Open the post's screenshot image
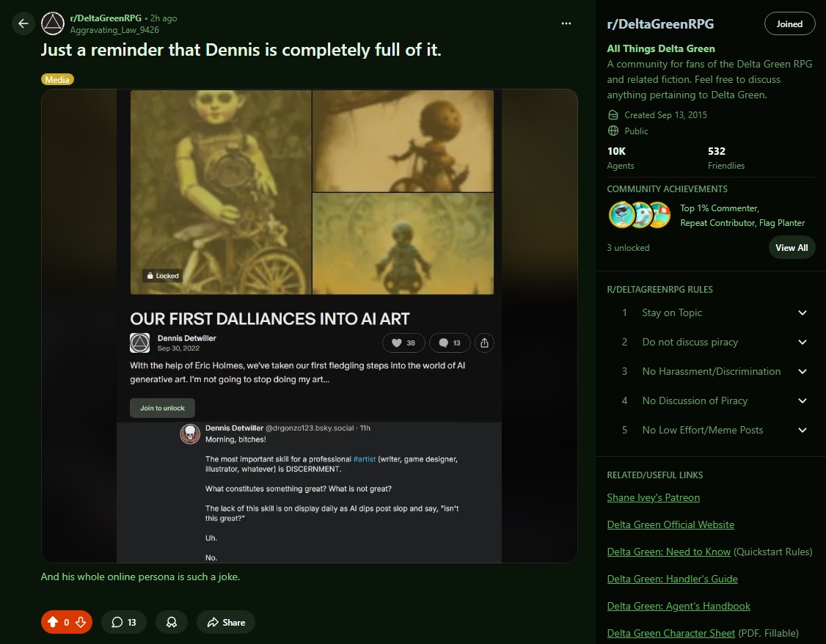This screenshot has height=644, width=826. click(310, 326)
